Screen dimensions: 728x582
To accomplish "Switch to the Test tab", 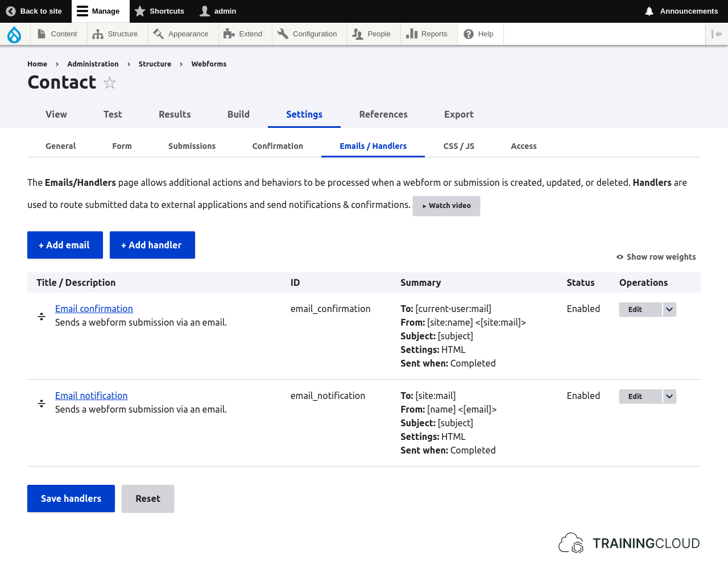I will [x=113, y=114].
